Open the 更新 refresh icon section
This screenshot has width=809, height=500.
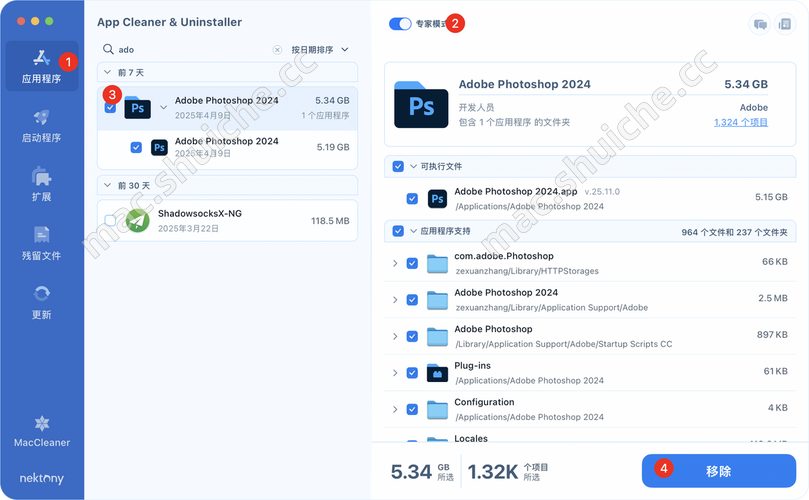pyautogui.click(x=41, y=300)
